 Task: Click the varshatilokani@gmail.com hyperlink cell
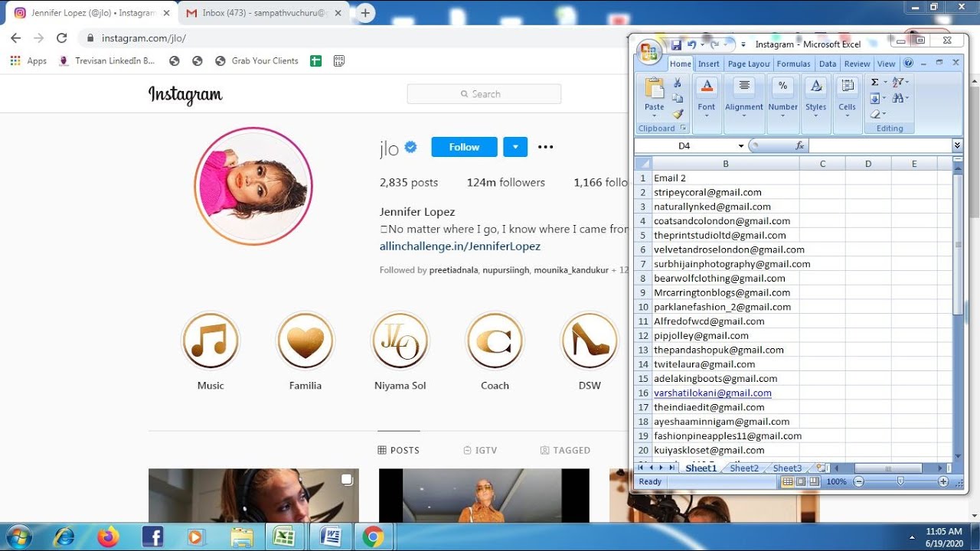point(713,393)
